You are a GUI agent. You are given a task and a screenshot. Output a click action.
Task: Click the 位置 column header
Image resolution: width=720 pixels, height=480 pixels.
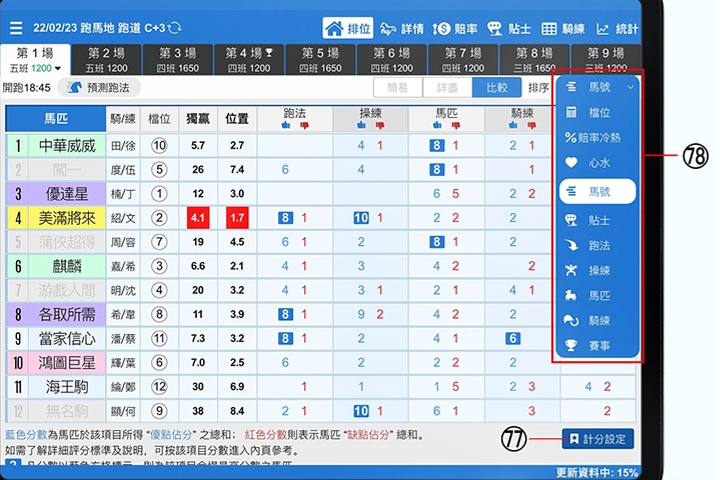click(x=237, y=119)
